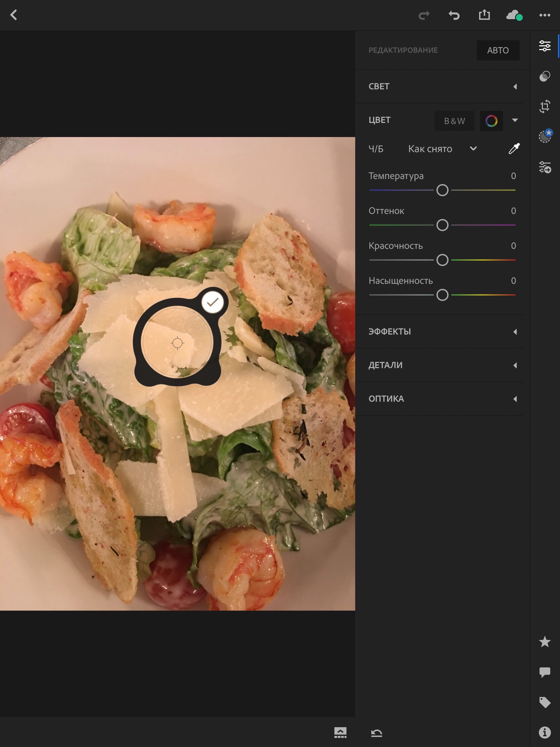Open the Healing brush tool icon
560x747 pixels.
coord(545,76)
